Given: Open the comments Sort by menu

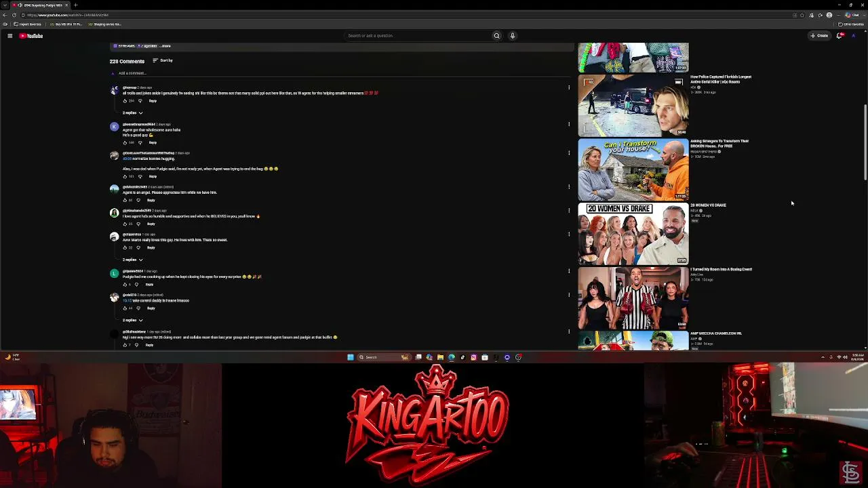Looking at the screenshot, I should point(163,60).
